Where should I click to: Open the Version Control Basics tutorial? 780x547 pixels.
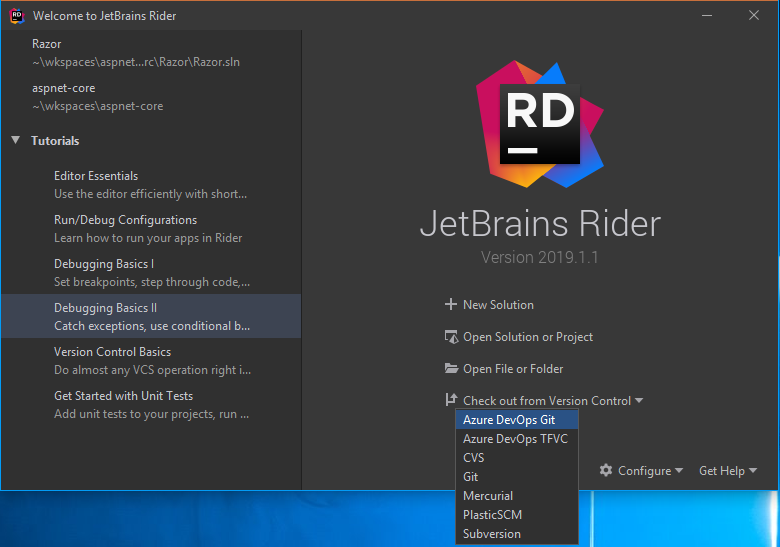coord(151,361)
